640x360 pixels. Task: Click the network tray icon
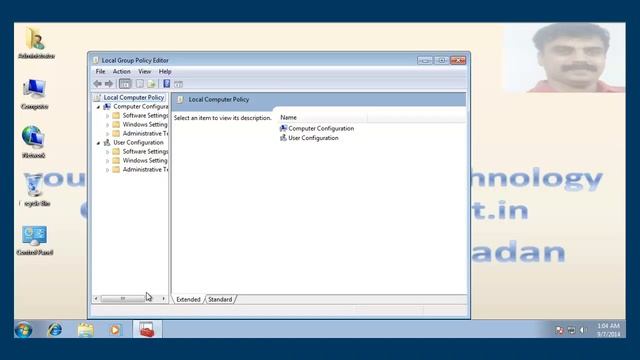point(571,330)
